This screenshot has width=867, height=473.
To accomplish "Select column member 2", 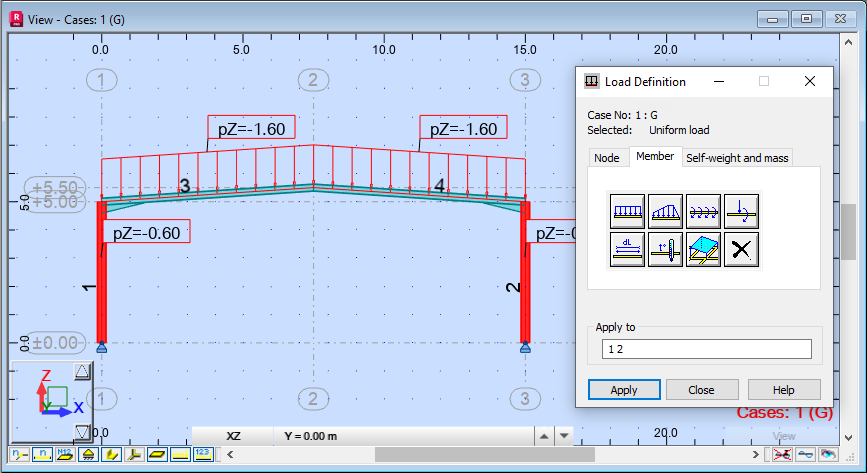I will pyautogui.click(x=525, y=272).
